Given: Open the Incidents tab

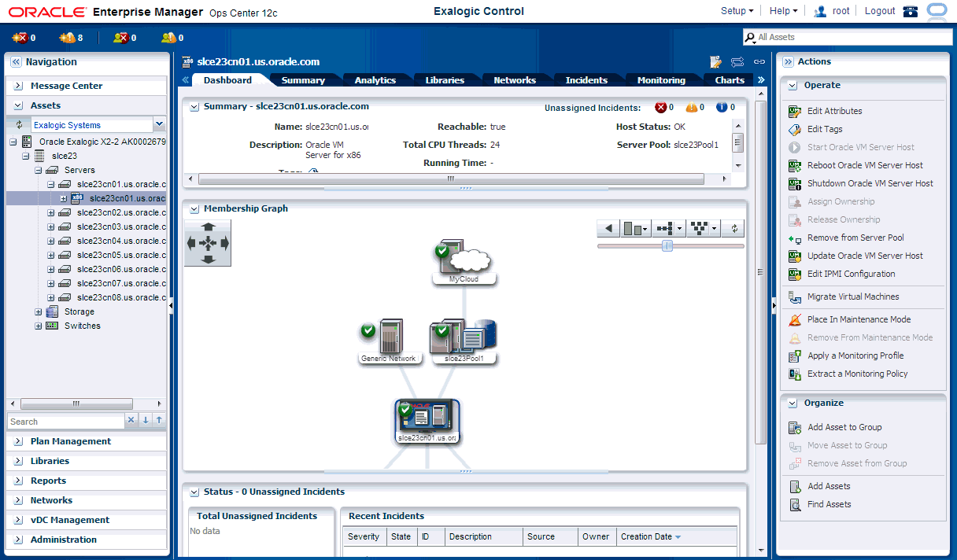Looking at the screenshot, I should pos(586,80).
